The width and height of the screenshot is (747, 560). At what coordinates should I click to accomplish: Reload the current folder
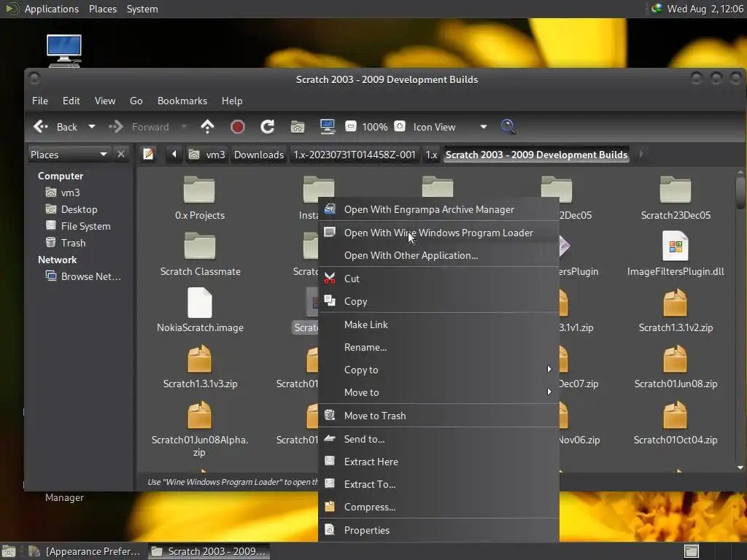coord(267,127)
